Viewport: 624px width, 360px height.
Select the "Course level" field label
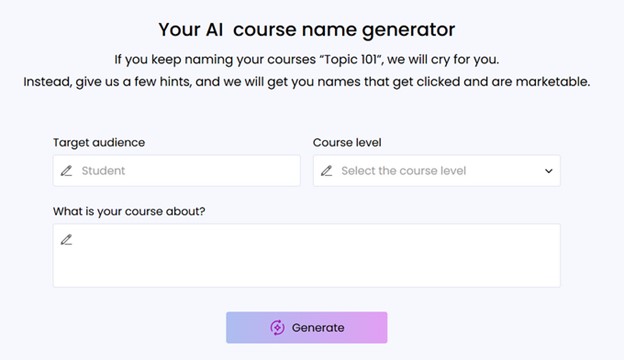347,142
